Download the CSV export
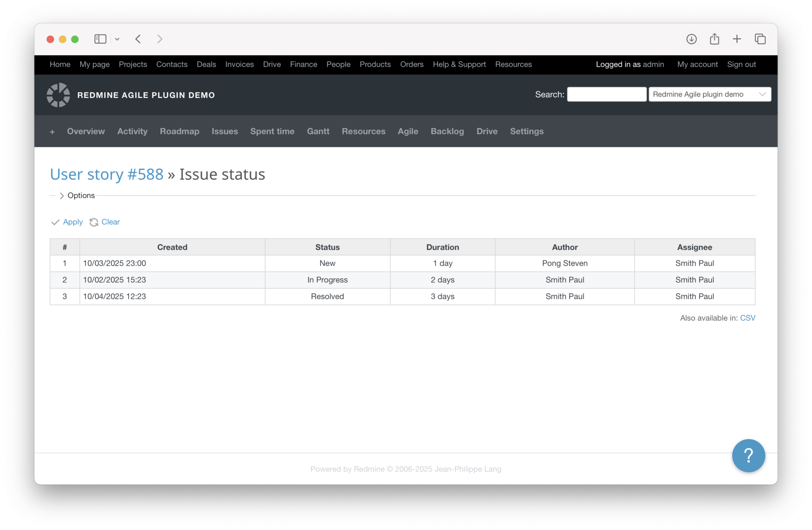This screenshot has width=812, height=530. coord(747,318)
